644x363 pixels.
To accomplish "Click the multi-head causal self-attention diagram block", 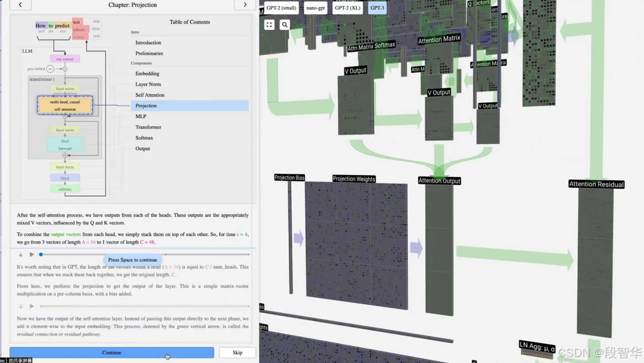I will click(x=65, y=106).
